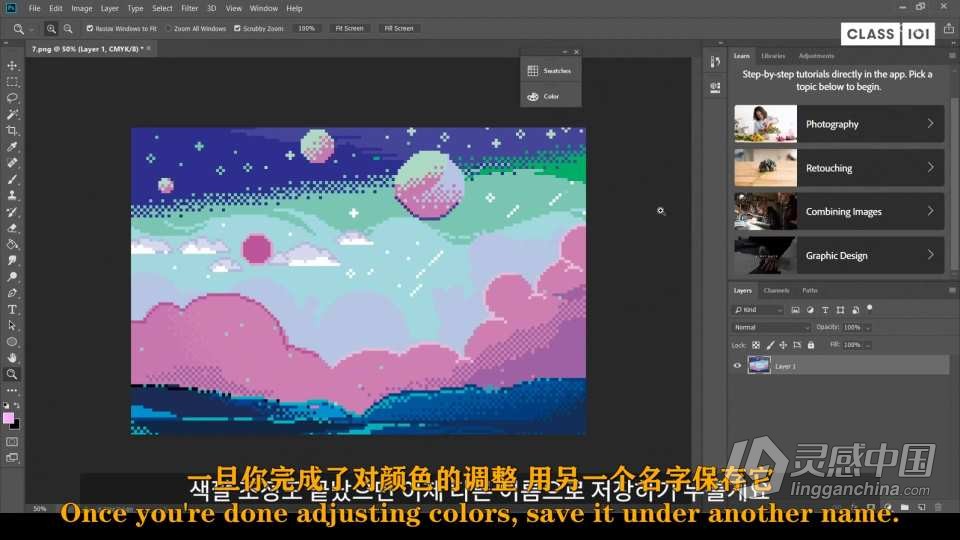
Task: Select the Zoom tool in left toolbar
Action: pos(12,374)
